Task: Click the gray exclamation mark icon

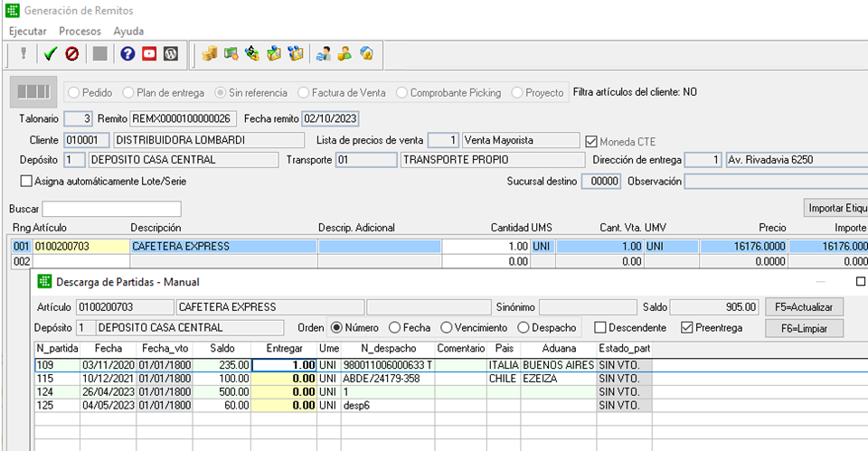Action: pyautogui.click(x=23, y=54)
